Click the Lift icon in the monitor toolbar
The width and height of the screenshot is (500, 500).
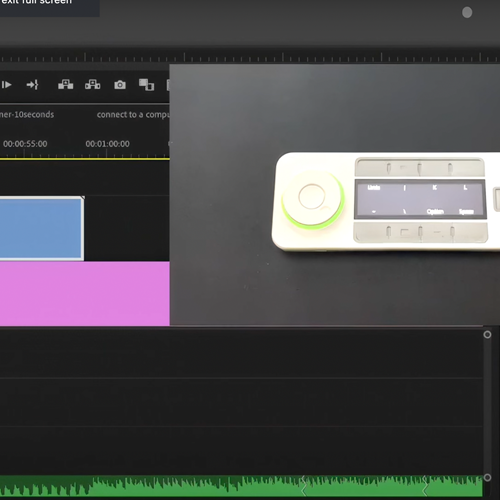tap(66, 85)
